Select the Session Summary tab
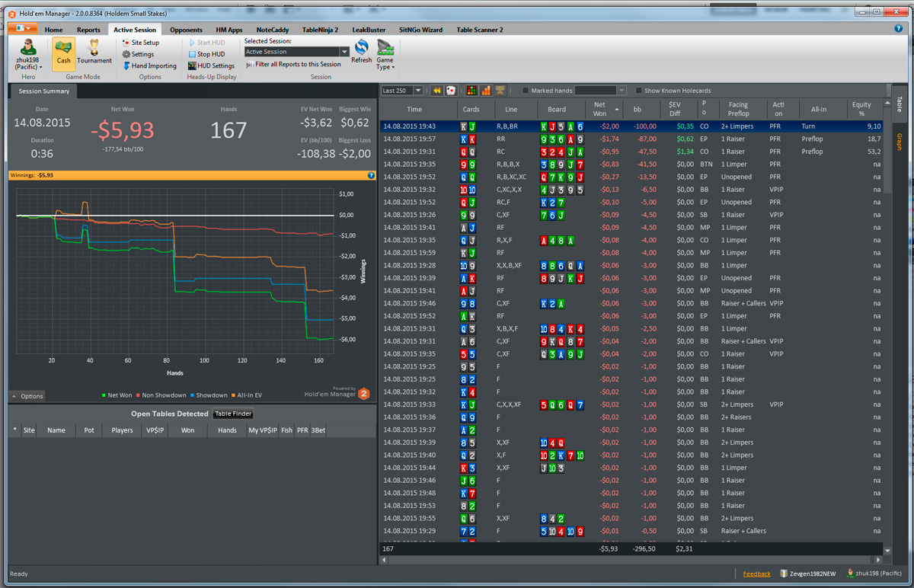The width and height of the screenshot is (914, 588). [x=43, y=91]
